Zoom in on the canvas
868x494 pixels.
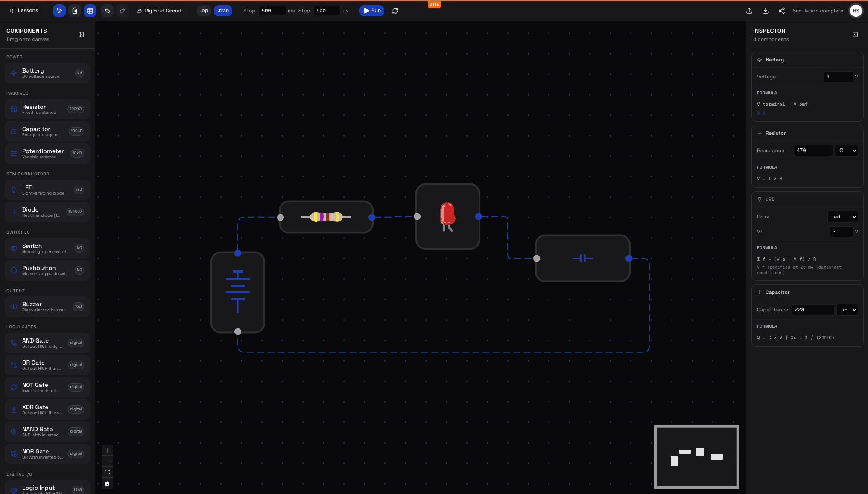click(107, 450)
